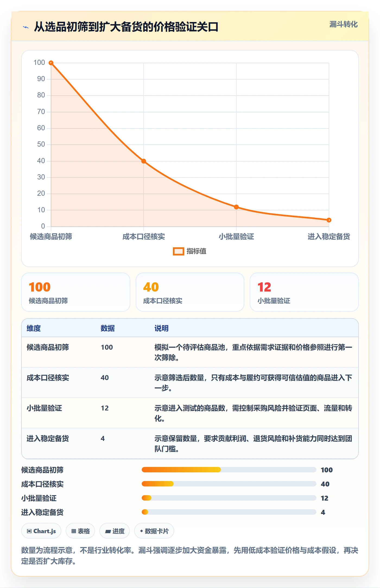This screenshot has height=588, width=380.
Task: Toggle the 指标值 legend swatch
Action: (x=178, y=251)
